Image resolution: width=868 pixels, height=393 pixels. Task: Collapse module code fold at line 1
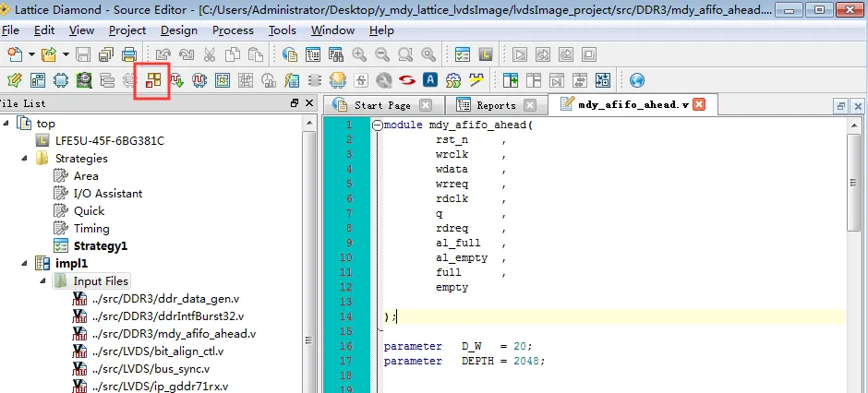pyautogui.click(x=378, y=125)
